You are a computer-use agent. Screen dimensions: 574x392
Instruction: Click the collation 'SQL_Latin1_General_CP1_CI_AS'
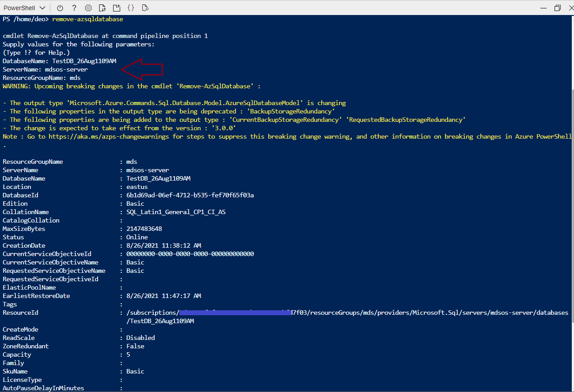pos(176,212)
